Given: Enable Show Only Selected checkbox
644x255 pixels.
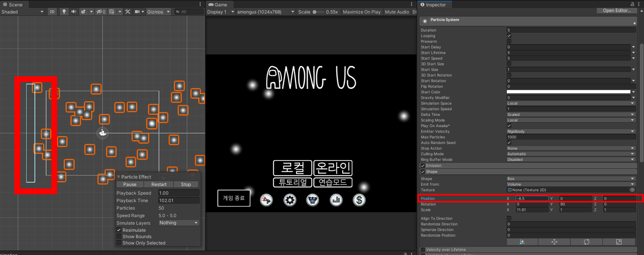Looking at the screenshot, I should coord(119,243).
